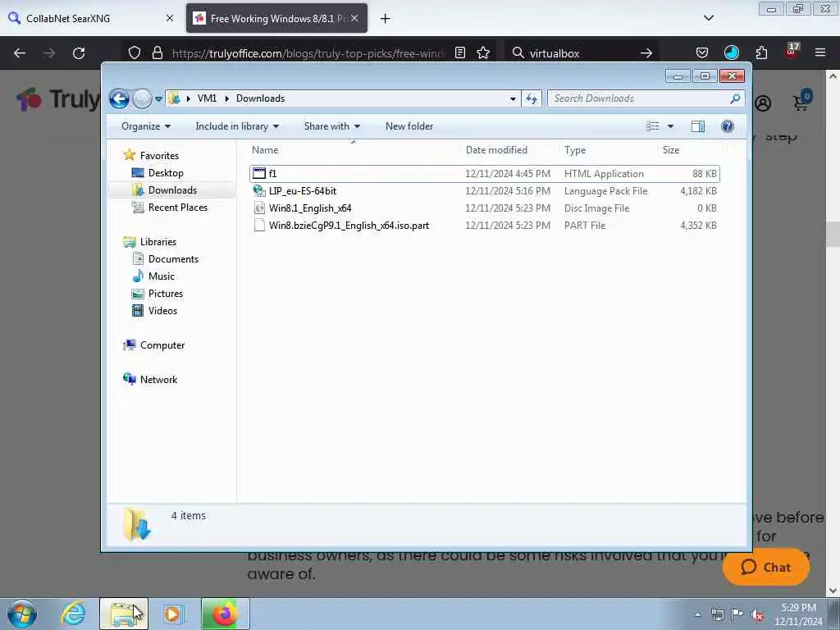Sort files by the Name column
The image size is (840, 630).
(354, 151)
